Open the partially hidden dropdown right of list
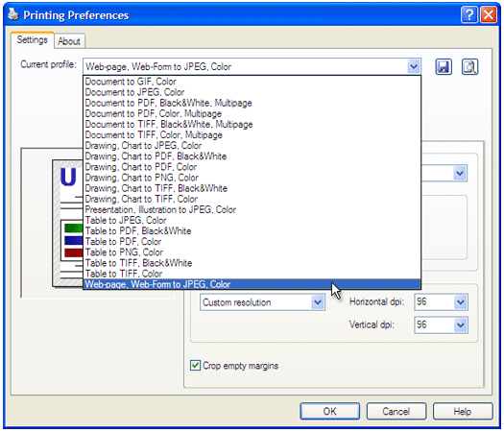This screenshot has width=504, height=432. coord(460,173)
